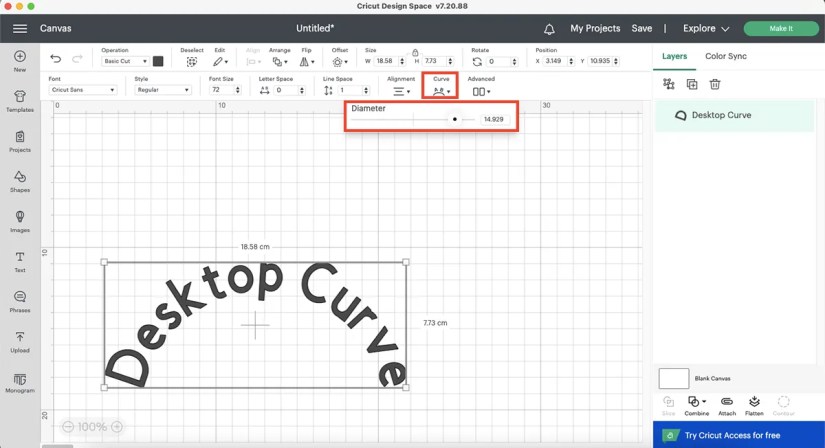This screenshot has width=825, height=448.
Task: Open the hamburger main menu
Action: tap(20, 28)
